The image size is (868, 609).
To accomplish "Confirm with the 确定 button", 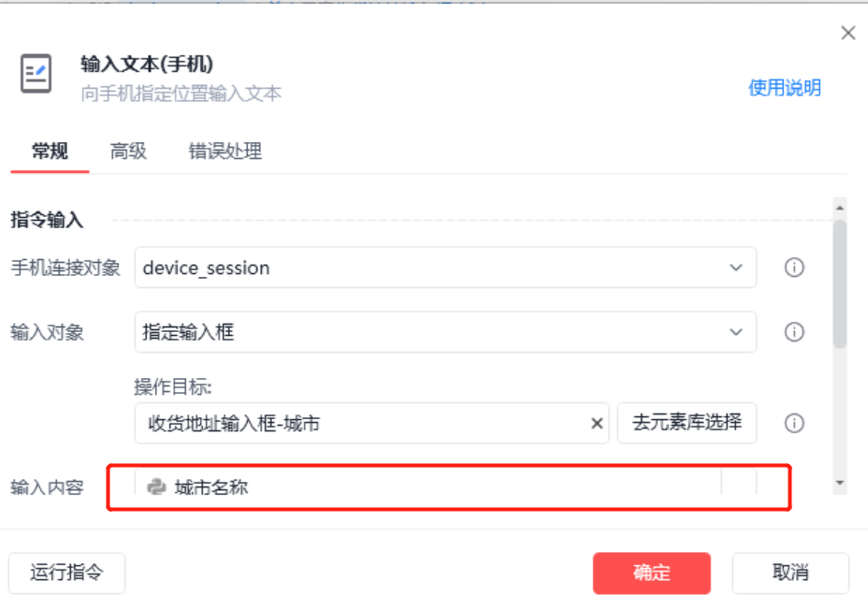I will [x=652, y=573].
